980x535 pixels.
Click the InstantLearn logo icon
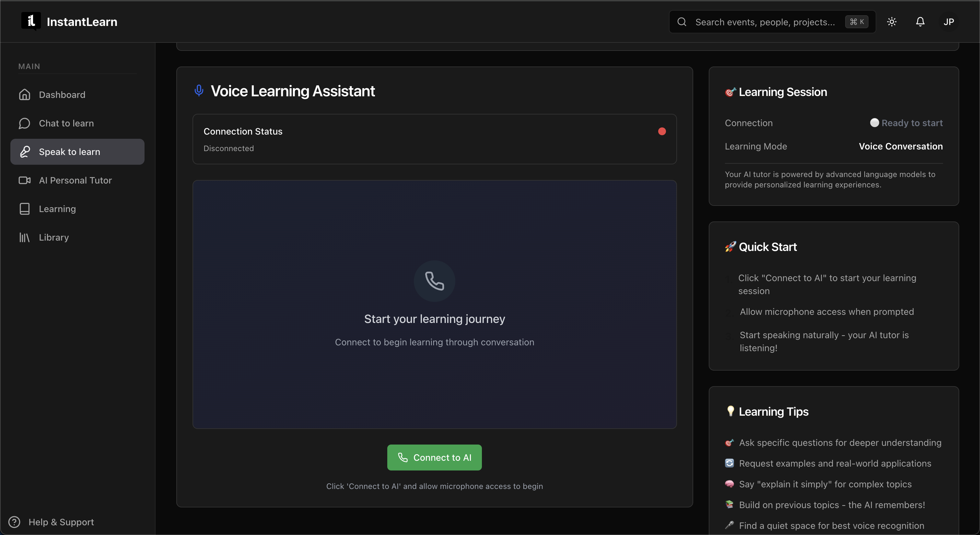pos(31,21)
